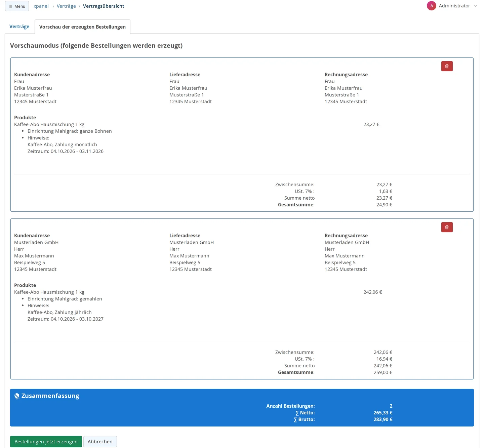Click 'Einrichtung Mahlgrad: ganze Bohnen' line

click(x=70, y=131)
